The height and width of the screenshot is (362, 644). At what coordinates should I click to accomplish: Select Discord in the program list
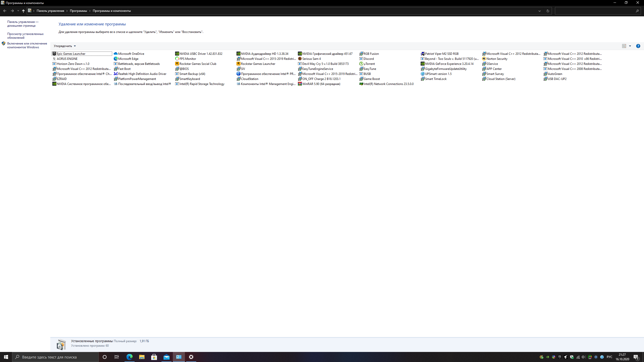point(367,59)
